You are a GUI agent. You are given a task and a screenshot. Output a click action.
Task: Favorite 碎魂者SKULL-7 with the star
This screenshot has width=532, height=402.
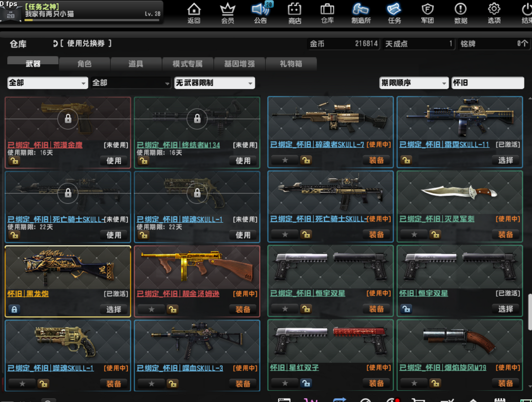click(285, 160)
